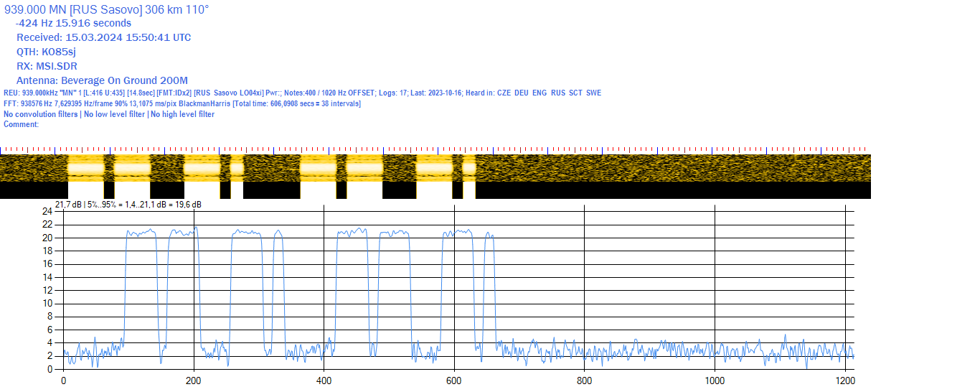This screenshot has width=980, height=392.
Task: Click the x-axis tick label "200"
Action: (x=194, y=381)
